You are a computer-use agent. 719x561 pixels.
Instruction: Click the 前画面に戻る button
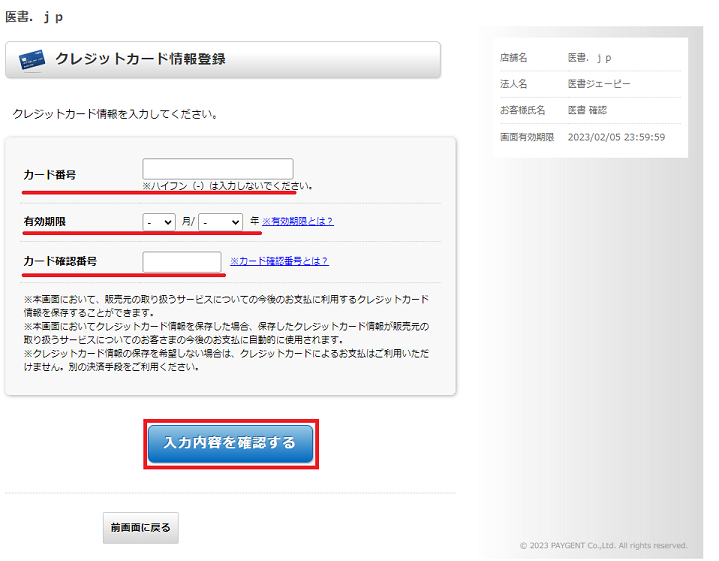point(141,528)
